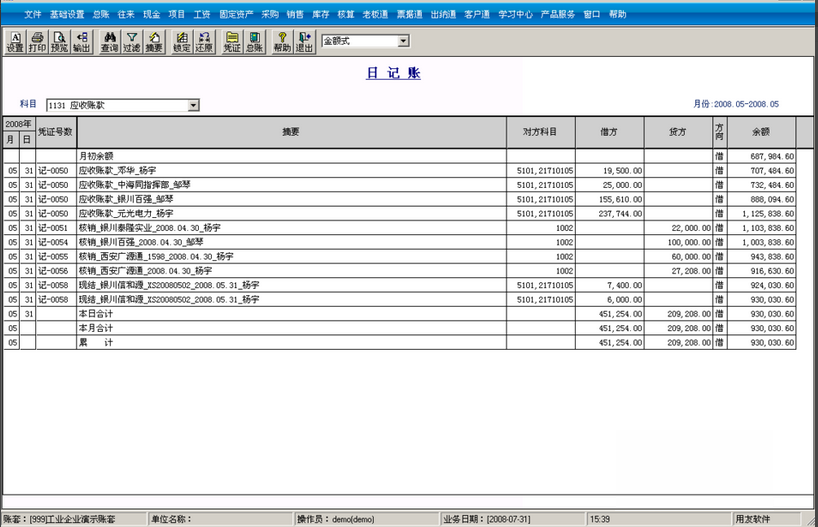
Task: Click the 退出 (Exit) toolbar icon
Action: tap(304, 41)
